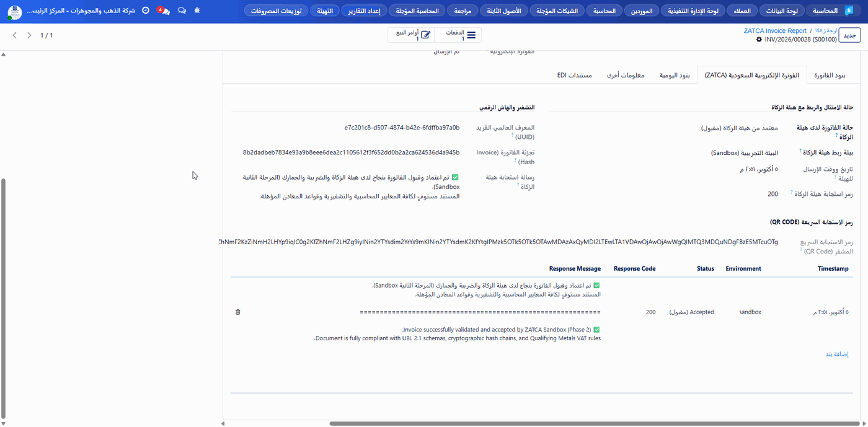The width and height of the screenshot is (868, 427).
Task: Delete the sandbox response log row
Action: coord(238,312)
